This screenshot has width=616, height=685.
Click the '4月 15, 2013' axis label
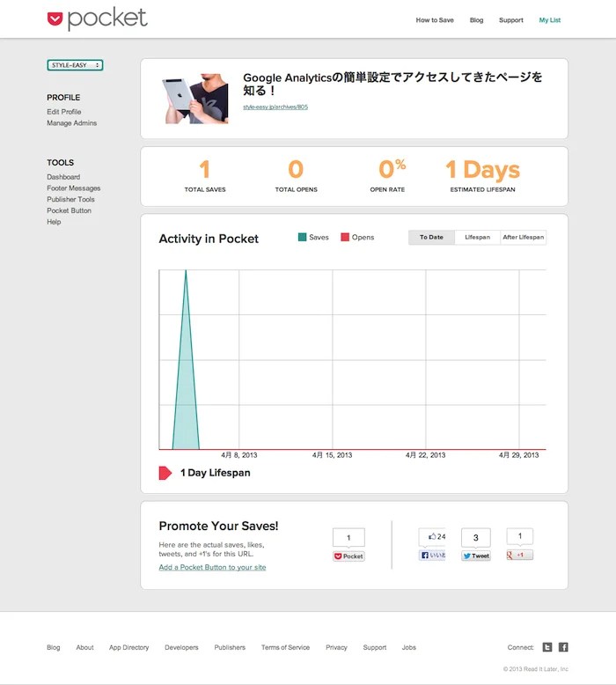pos(332,455)
